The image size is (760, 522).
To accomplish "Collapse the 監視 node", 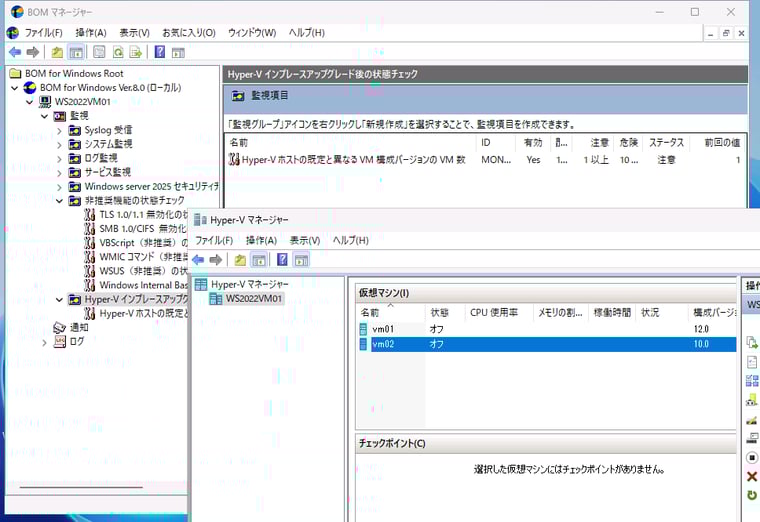I will tap(44, 116).
